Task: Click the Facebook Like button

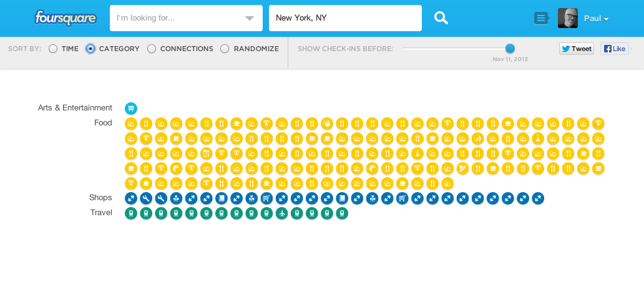Action: pyautogui.click(x=615, y=49)
